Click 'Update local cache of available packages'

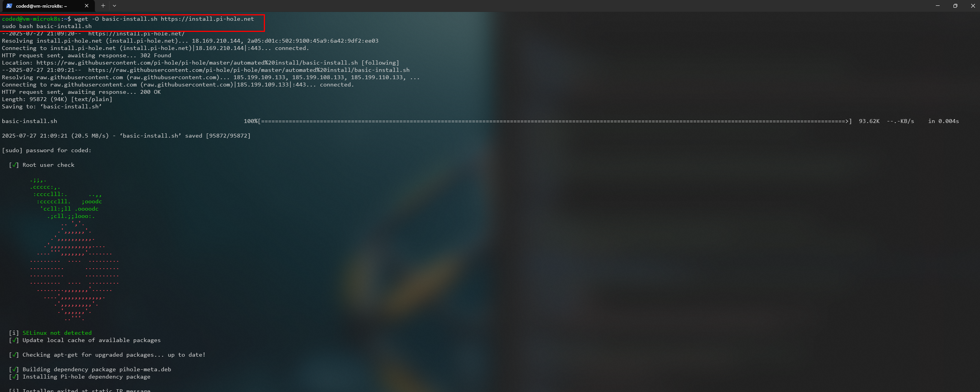pos(91,340)
